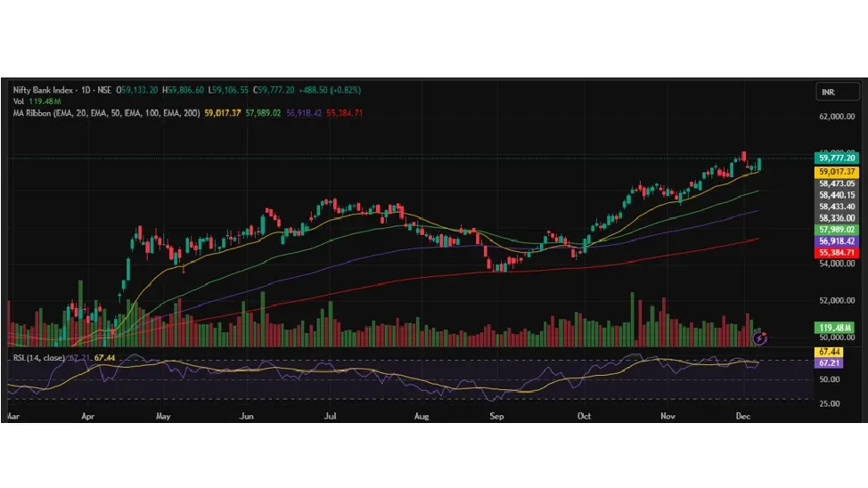Select the Vol indicator legend
The height and width of the screenshot is (488, 868).
(18, 102)
